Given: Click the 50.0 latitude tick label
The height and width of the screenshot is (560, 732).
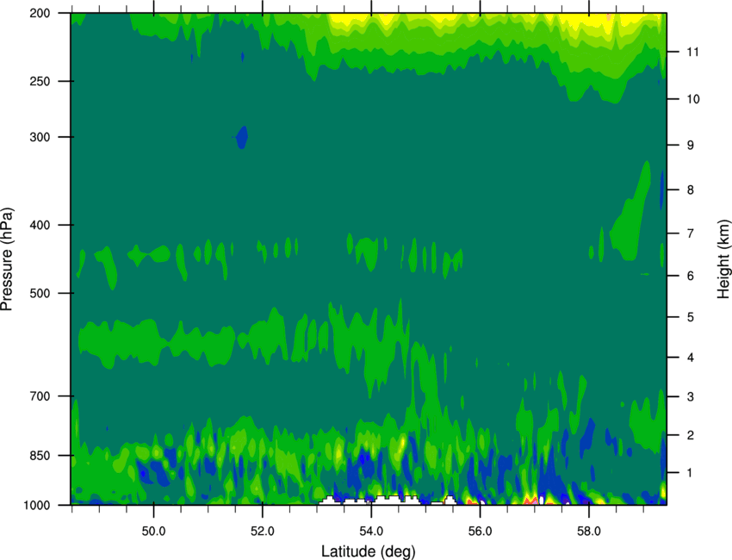Looking at the screenshot, I should tap(153, 532).
